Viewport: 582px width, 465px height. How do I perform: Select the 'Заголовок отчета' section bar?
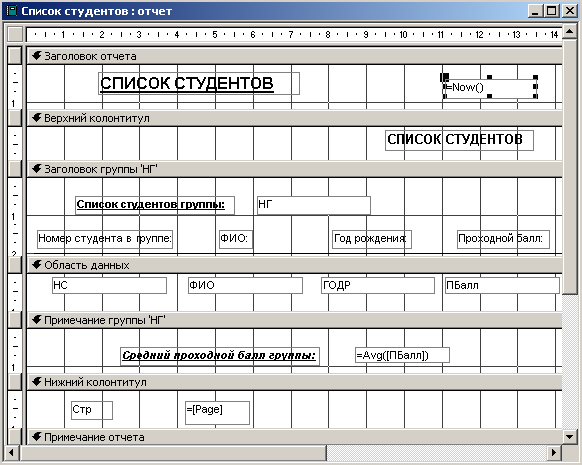[295, 56]
